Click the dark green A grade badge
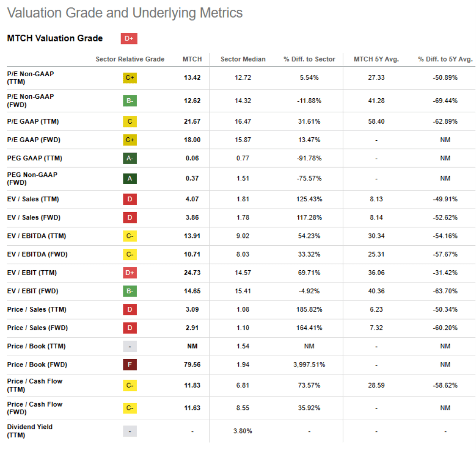476x451 pixels. pyautogui.click(x=130, y=178)
